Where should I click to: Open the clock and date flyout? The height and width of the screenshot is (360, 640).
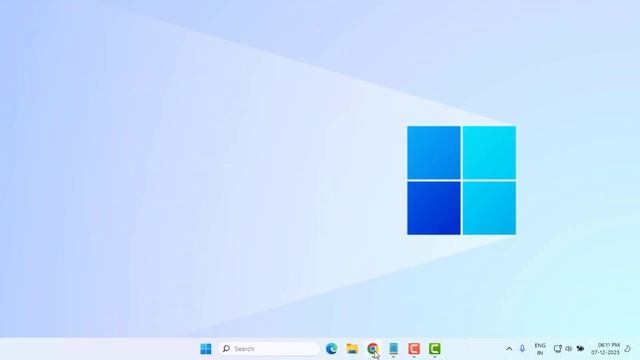coord(606,349)
